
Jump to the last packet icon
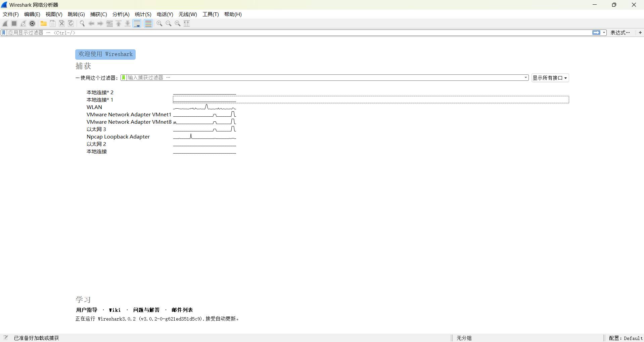coord(128,23)
